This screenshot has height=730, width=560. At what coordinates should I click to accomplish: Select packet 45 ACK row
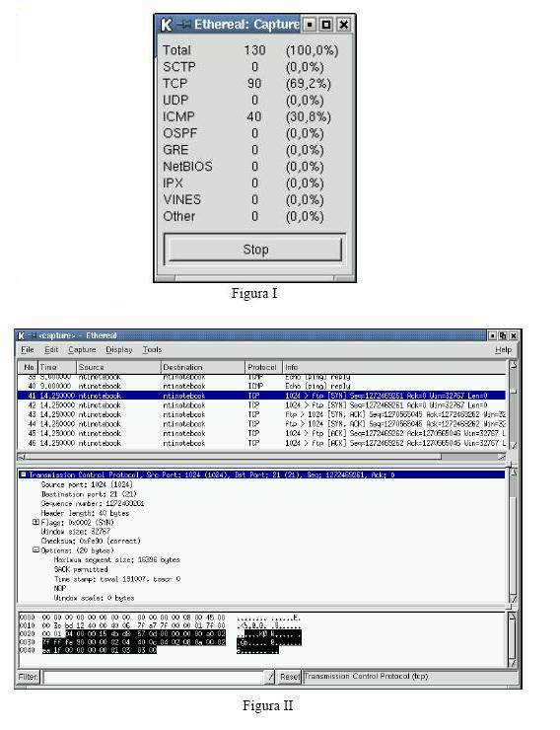[x=261, y=433]
